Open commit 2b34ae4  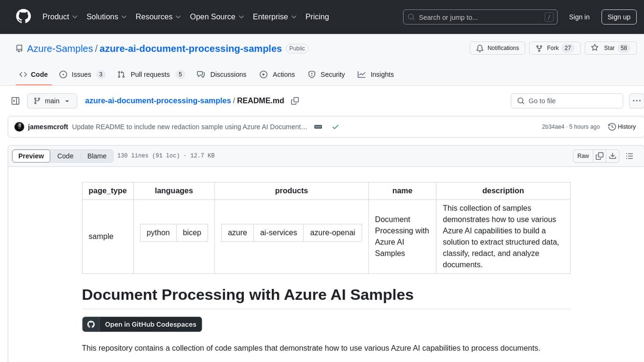click(x=553, y=127)
